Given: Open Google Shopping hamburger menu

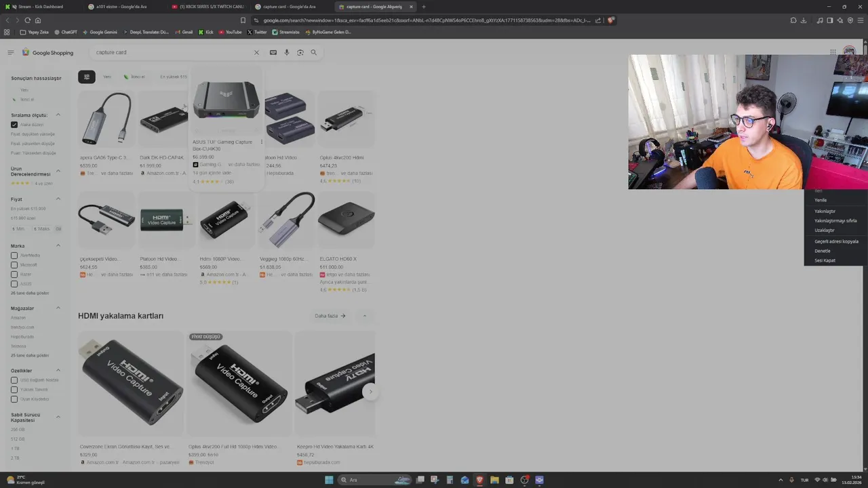Looking at the screenshot, I should tap(11, 52).
